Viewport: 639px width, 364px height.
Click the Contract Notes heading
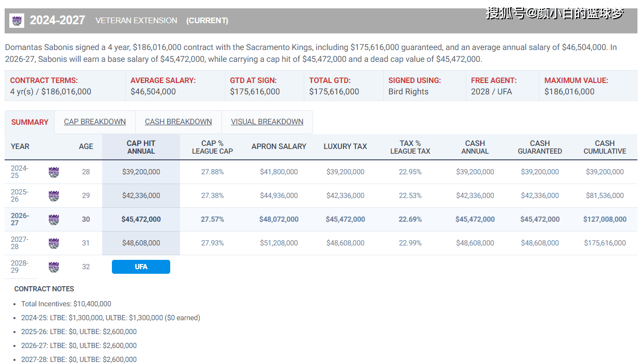[x=44, y=289]
